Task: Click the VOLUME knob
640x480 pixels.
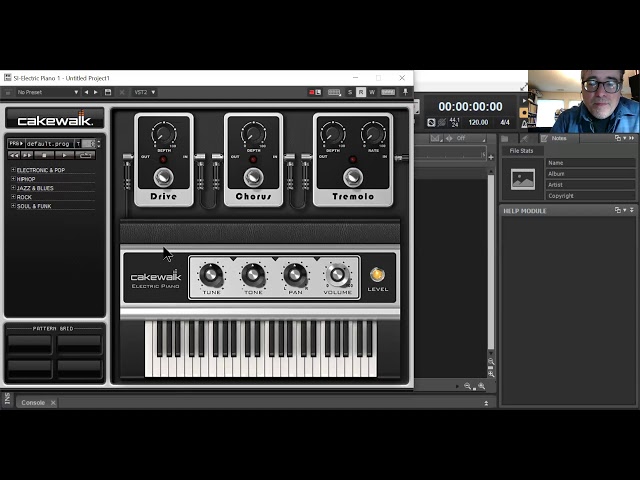Action: (x=338, y=275)
